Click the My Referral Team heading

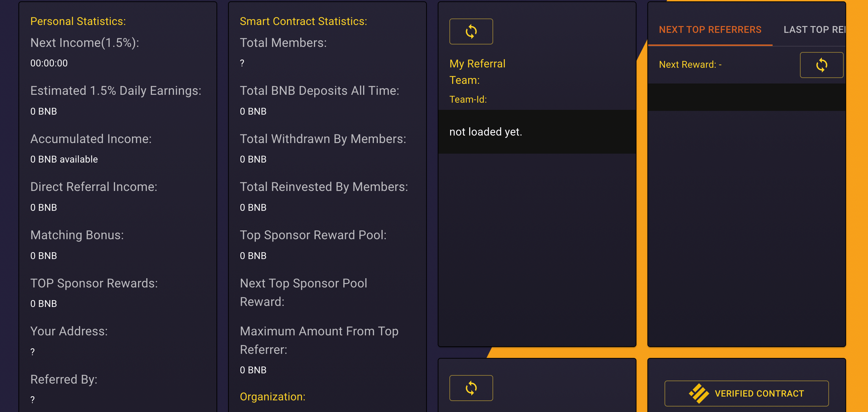477,72
